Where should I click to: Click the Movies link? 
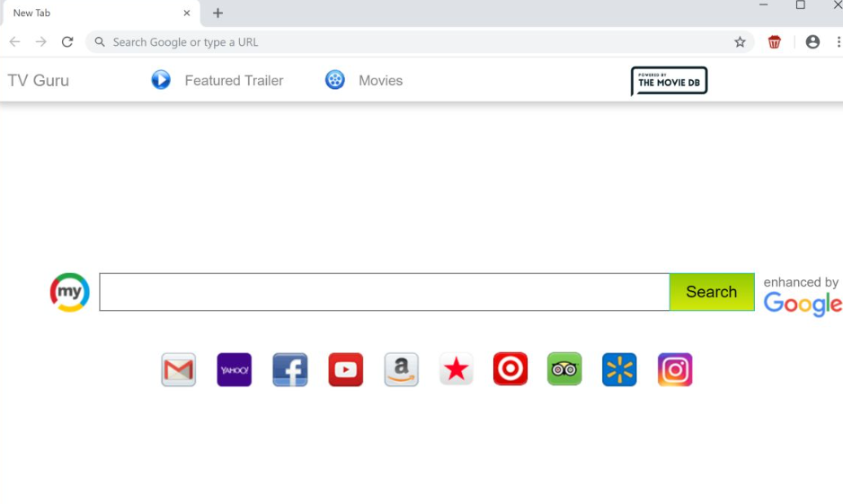click(381, 81)
